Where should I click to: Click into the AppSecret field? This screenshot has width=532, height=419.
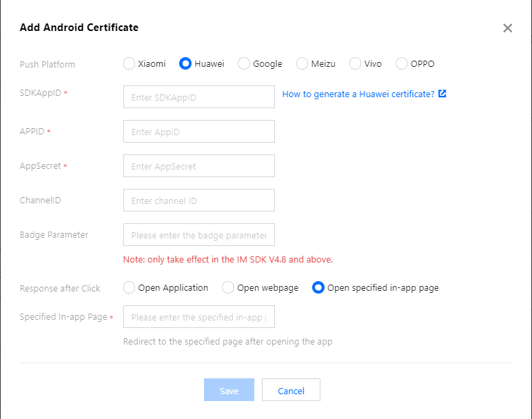tap(199, 166)
